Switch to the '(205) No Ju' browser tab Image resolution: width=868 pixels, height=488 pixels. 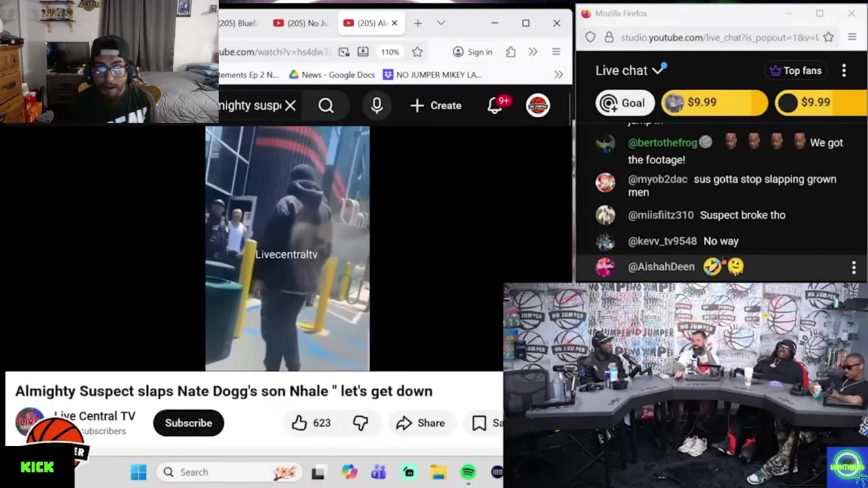point(300,23)
